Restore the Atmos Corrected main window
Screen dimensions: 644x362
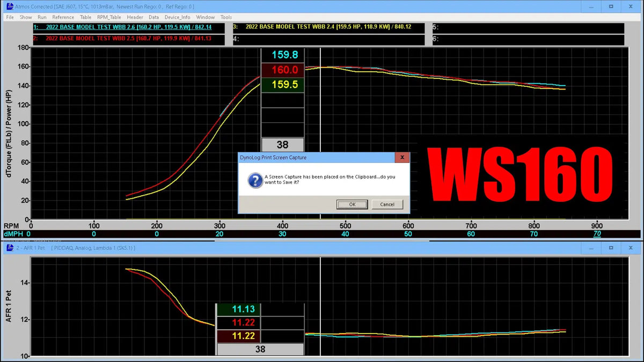point(611,6)
